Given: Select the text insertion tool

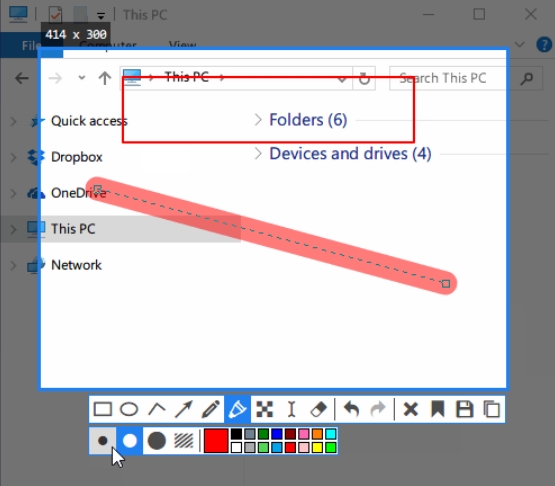Looking at the screenshot, I should click(x=291, y=410).
